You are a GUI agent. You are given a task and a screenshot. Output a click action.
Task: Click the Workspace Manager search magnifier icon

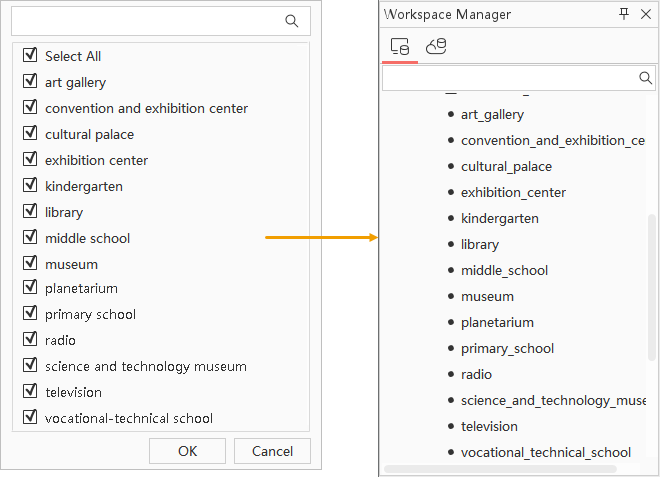pyautogui.click(x=645, y=78)
